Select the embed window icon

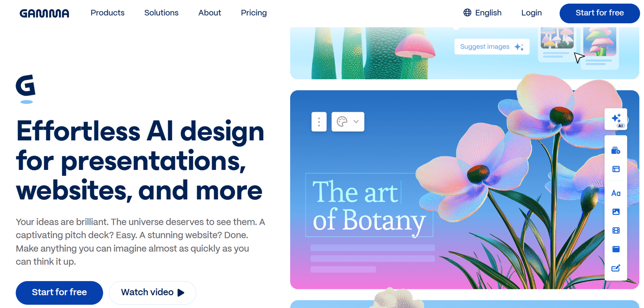click(616, 249)
